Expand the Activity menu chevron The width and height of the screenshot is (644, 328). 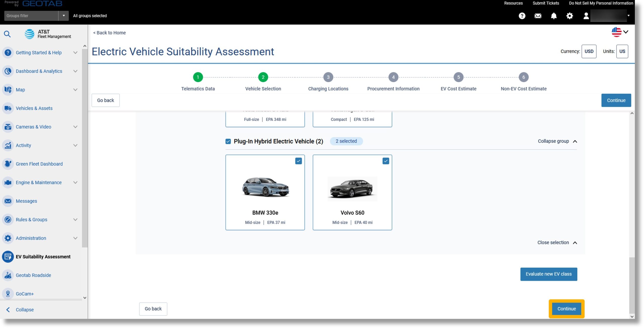pos(75,145)
